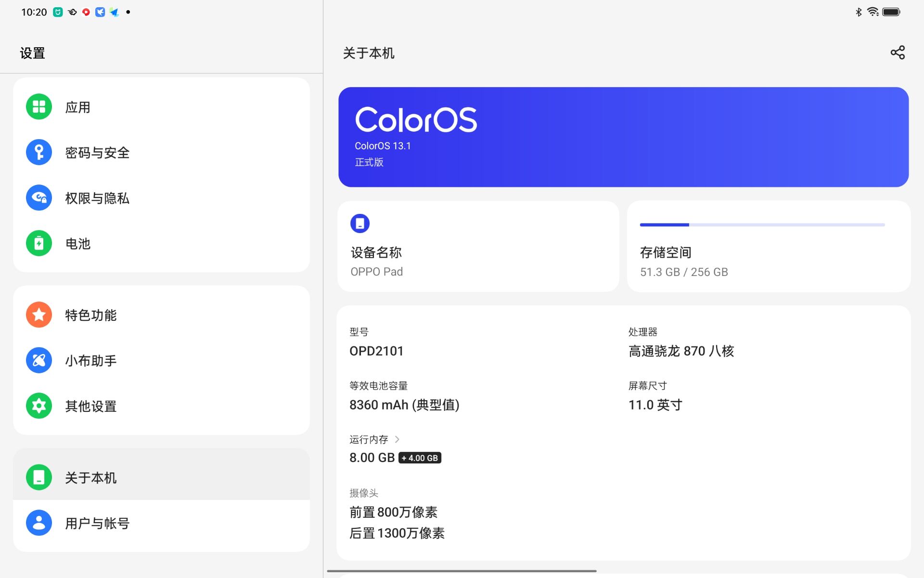Tap the Bluetooth icon in the status bar
924x578 pixels.
(858, 12)
